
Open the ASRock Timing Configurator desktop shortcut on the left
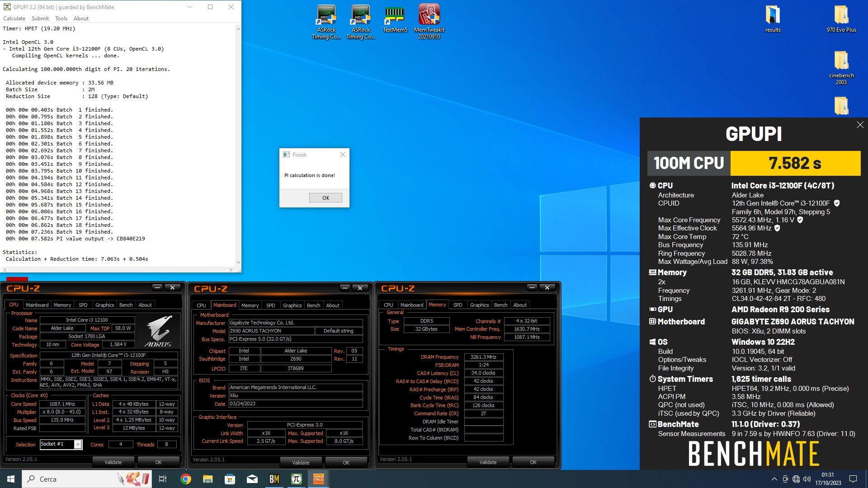coord(326,22)
